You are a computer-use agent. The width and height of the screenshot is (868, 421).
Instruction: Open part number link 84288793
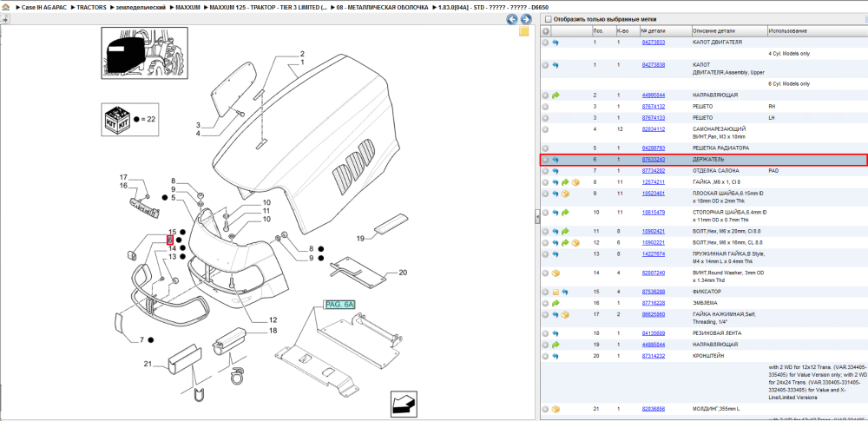(654, 148)
